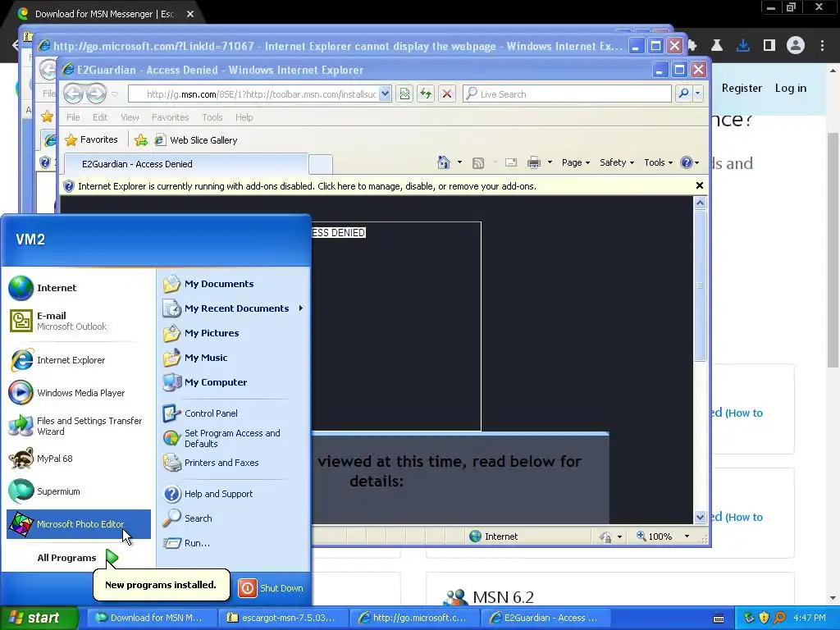
Task: Open Chrome profile avatar icon
Action: pyautogui.click(x=796, y=46)
